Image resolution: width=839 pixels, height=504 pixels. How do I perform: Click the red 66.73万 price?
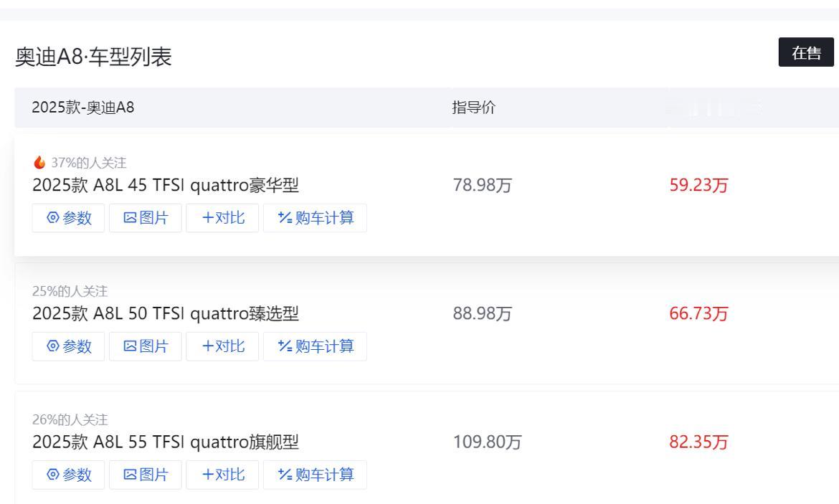(x=699, y=313)
